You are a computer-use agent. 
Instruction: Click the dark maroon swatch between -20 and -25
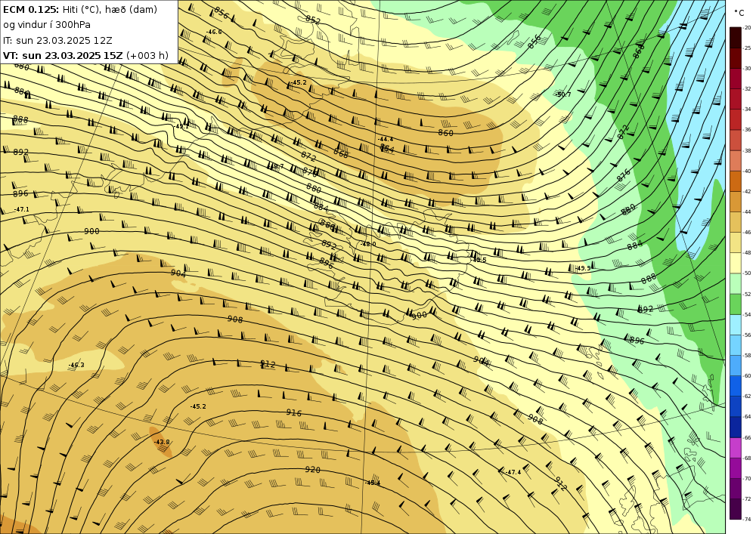pos(736,38)
